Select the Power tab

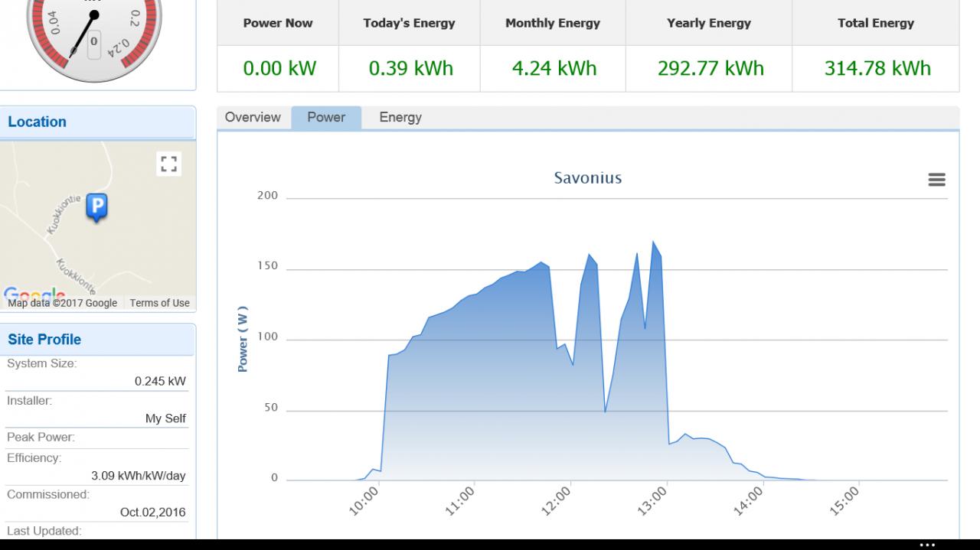[x=326, y=117]
